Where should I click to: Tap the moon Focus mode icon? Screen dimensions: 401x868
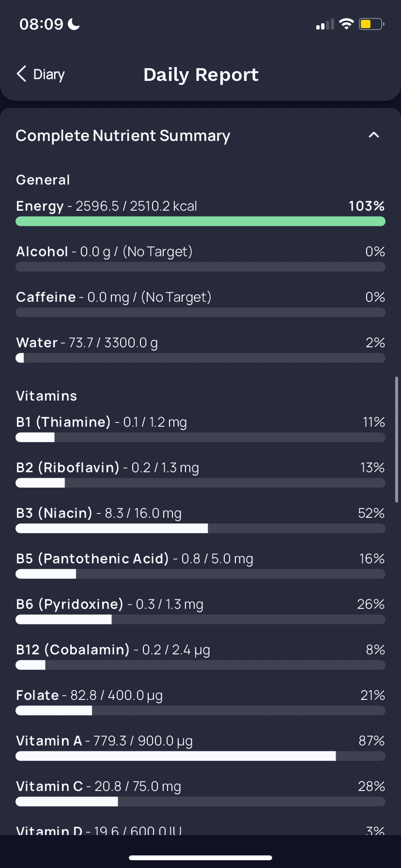tap(74, 24)
